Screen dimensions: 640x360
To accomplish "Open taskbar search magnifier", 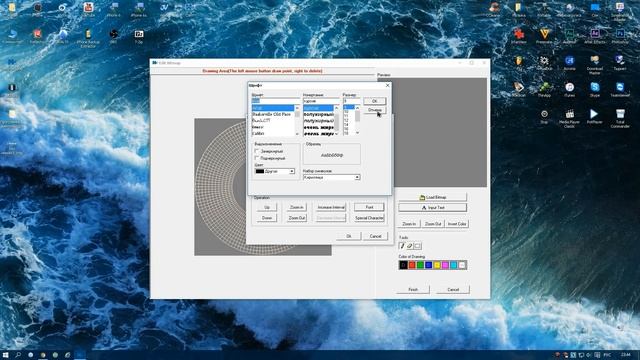I will 18,355.
